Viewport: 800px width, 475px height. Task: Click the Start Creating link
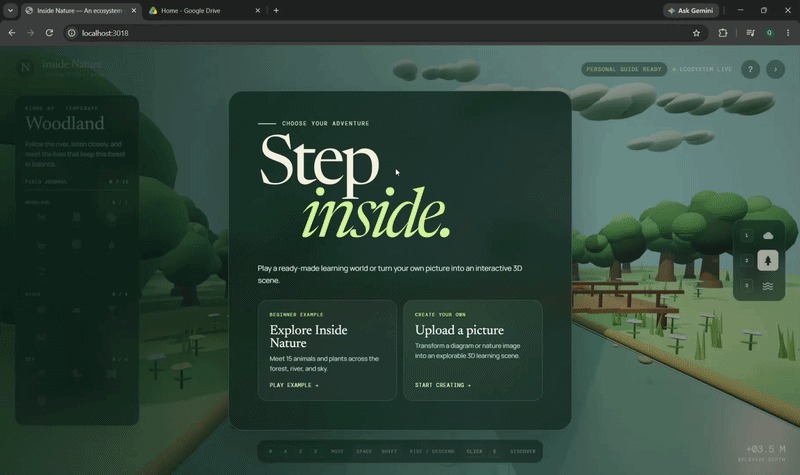[x=443, y=385]
